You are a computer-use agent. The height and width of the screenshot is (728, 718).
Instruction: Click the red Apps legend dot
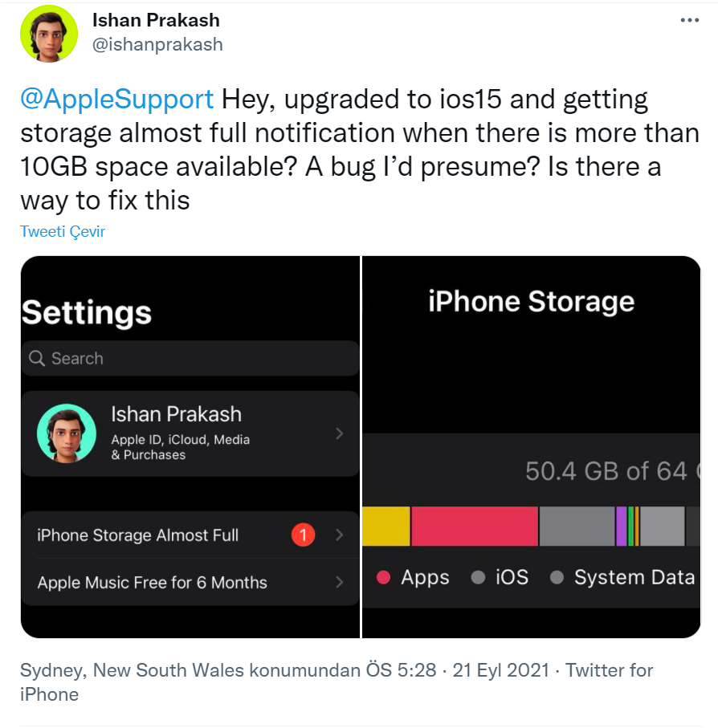coord(384,578)
